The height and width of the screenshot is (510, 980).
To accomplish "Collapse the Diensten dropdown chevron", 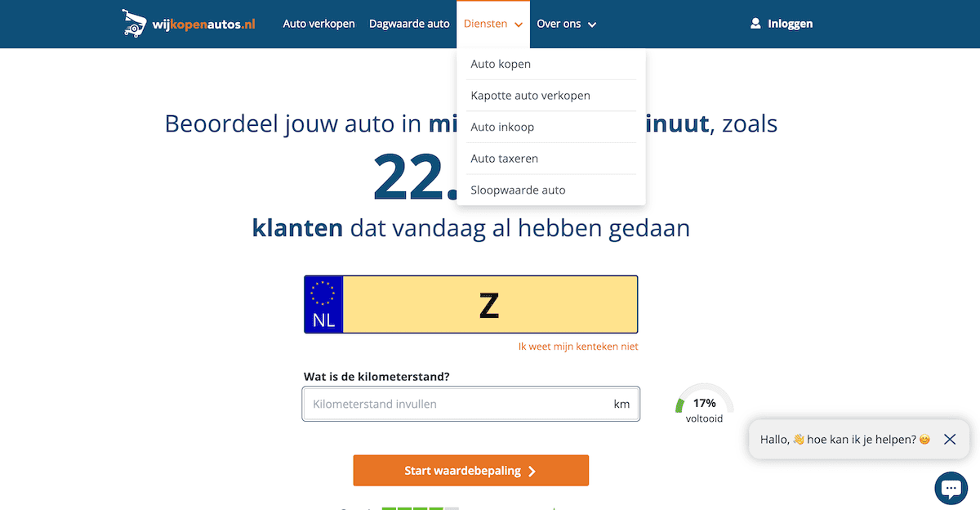I will (x=519, y=25).
